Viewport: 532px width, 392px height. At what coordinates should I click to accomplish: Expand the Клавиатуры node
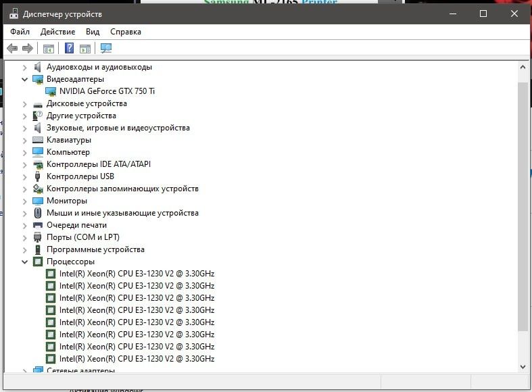coord(24,141)
